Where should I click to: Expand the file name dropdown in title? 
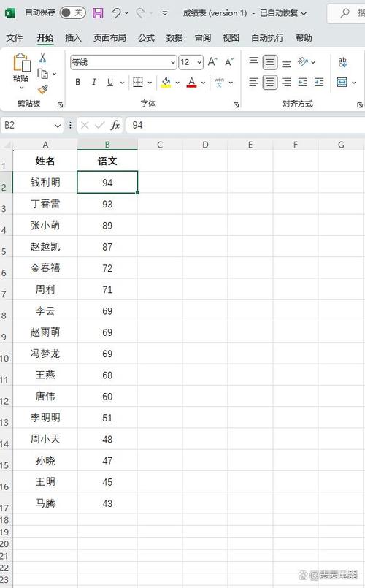[304, 13]
